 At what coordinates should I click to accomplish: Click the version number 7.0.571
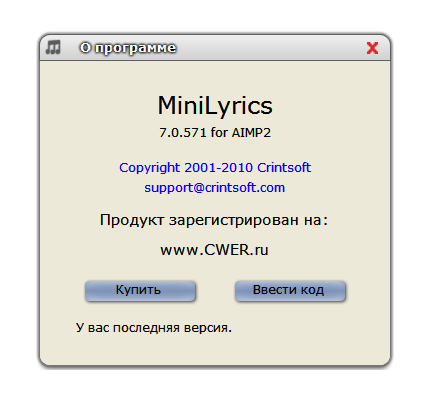click(183, 133)
